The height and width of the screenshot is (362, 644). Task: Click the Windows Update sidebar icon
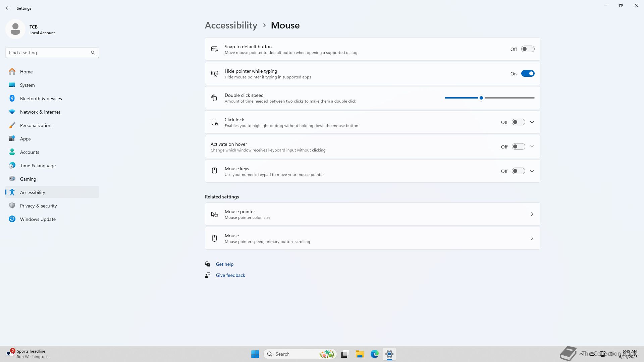(12, 219)
